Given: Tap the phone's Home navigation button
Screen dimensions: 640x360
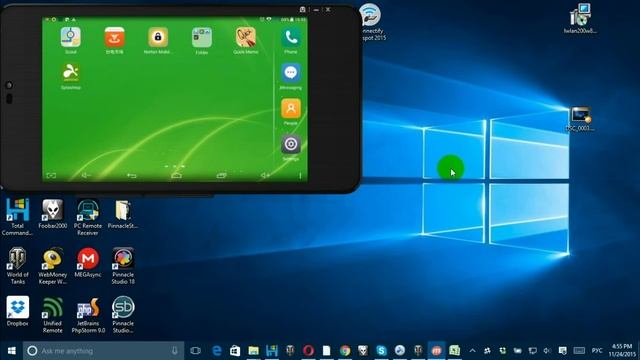Looking at the screenshot, I should [x=176, y=176].
